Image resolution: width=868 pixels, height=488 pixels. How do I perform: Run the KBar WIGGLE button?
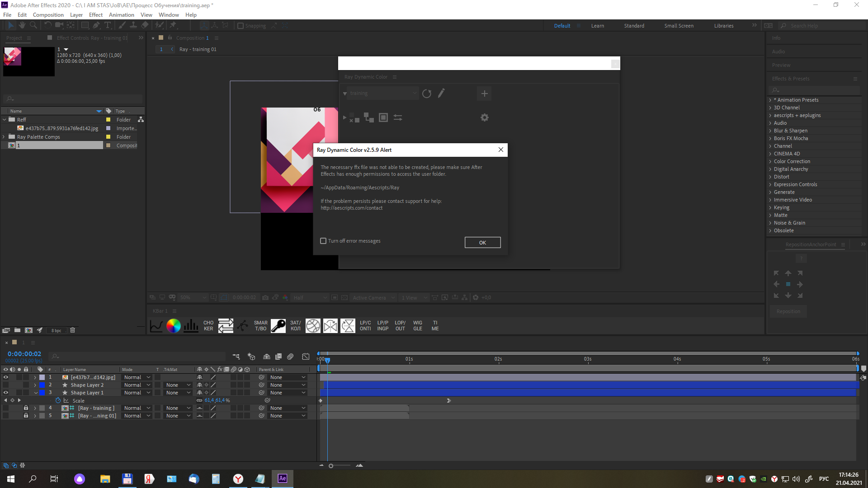tap(418, 326)
